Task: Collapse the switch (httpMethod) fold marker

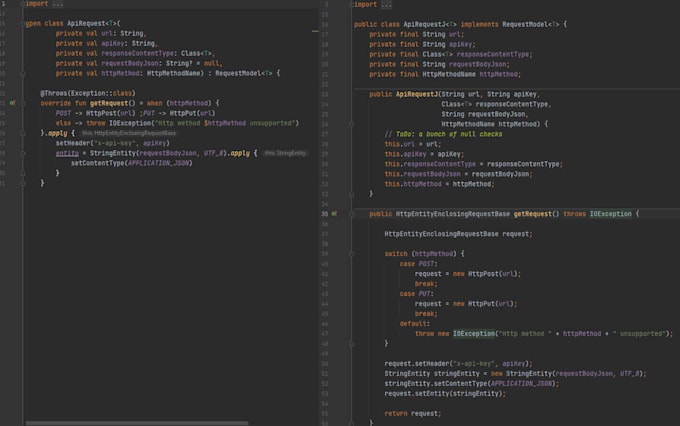Action: click(x=351, y=254)
